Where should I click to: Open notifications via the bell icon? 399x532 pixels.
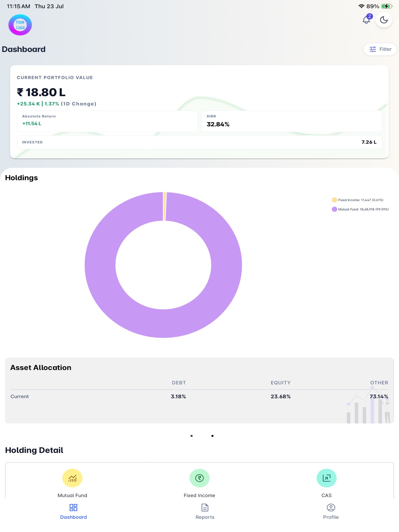367,20
